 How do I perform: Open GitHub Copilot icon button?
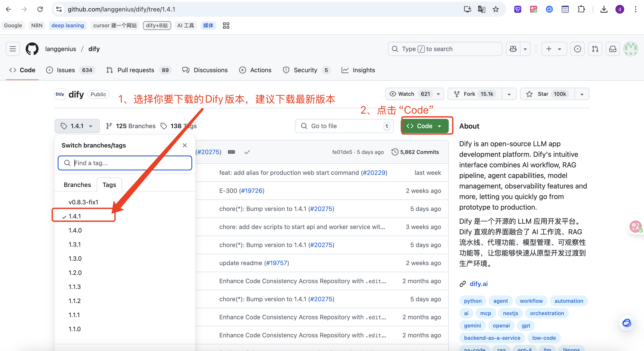pyautogui.click(x=513, y=49)
